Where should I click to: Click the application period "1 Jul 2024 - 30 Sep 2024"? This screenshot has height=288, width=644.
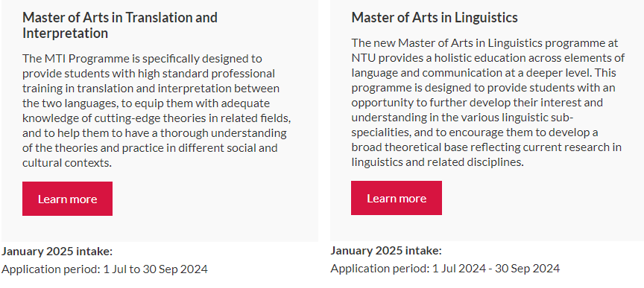pos(496,269)
